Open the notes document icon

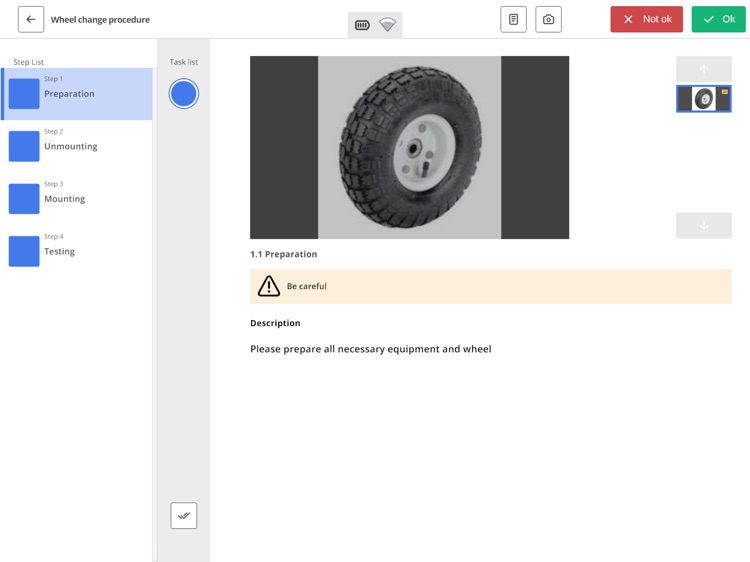(513, 20)
